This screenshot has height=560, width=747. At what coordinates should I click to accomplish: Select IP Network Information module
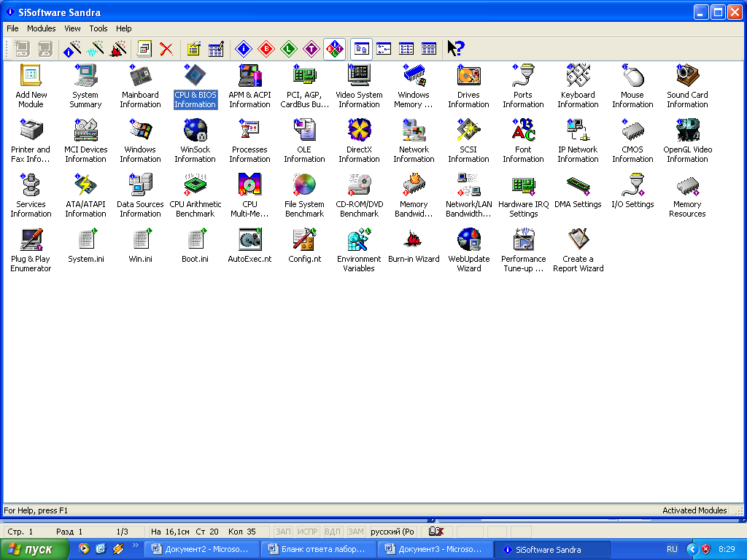(578, 141)
